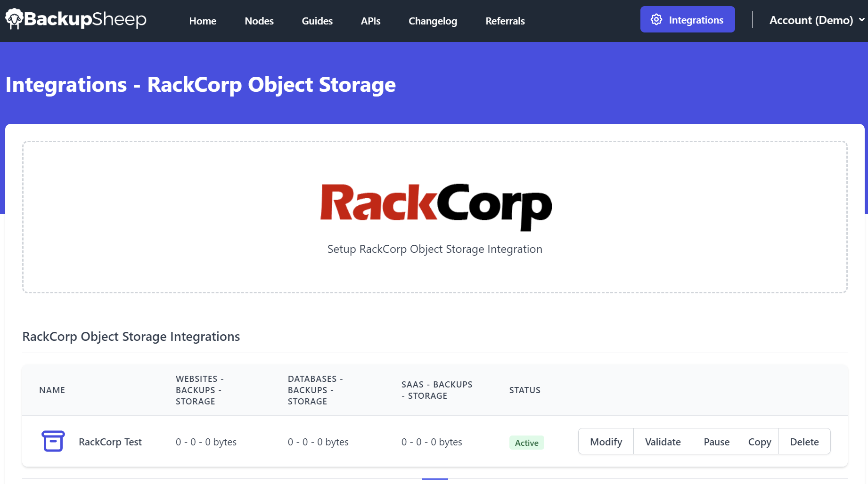The image size is (868, 484).
Task: Click the archive box icon beside RackCorp Test
Action: [x=53, y=441]
